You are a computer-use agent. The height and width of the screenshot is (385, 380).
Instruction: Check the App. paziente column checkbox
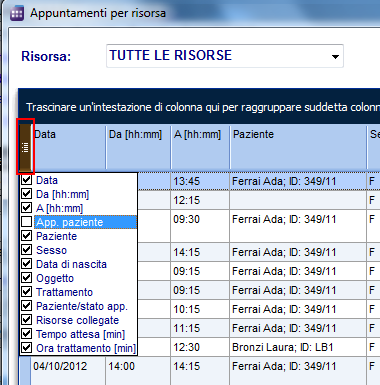[26, 222]
